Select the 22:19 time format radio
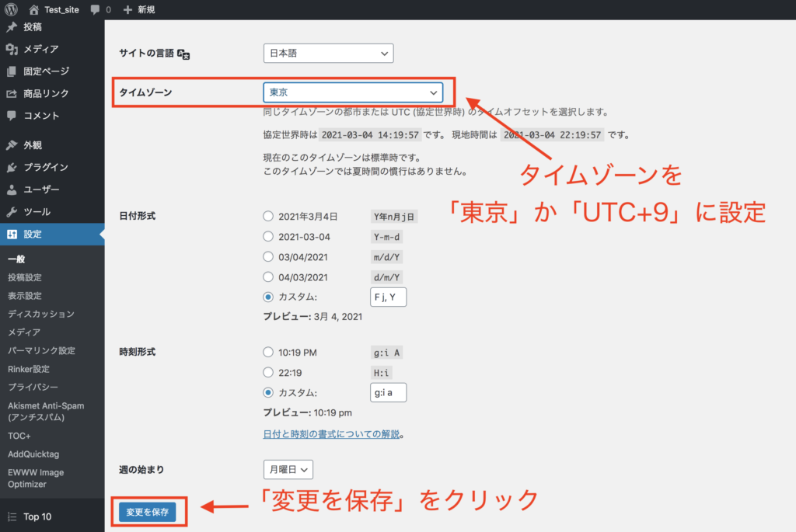 tap(269, 373)
